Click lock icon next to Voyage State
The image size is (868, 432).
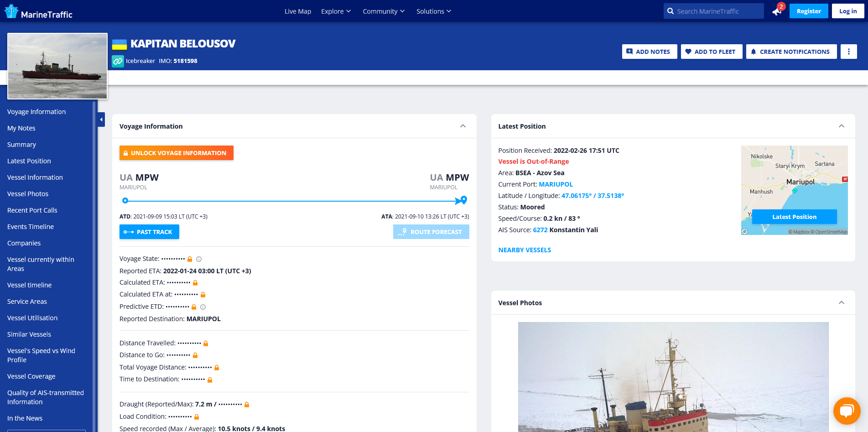coord(190,259)
